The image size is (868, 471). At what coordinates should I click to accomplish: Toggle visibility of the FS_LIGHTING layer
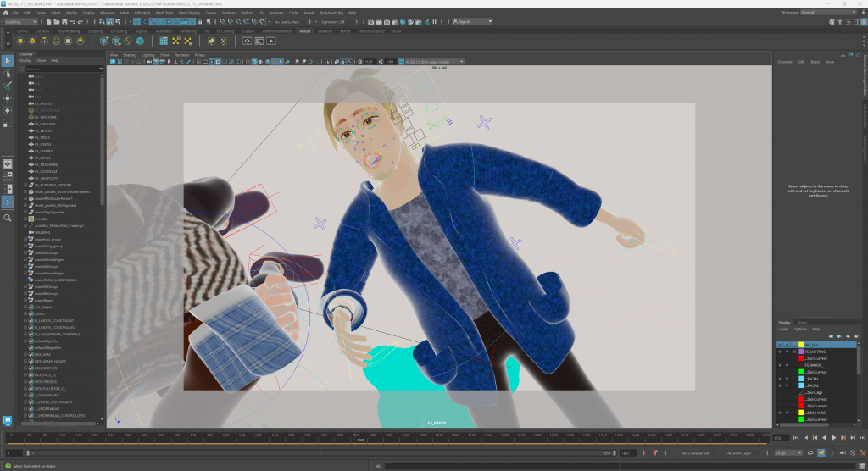point(781,352)
